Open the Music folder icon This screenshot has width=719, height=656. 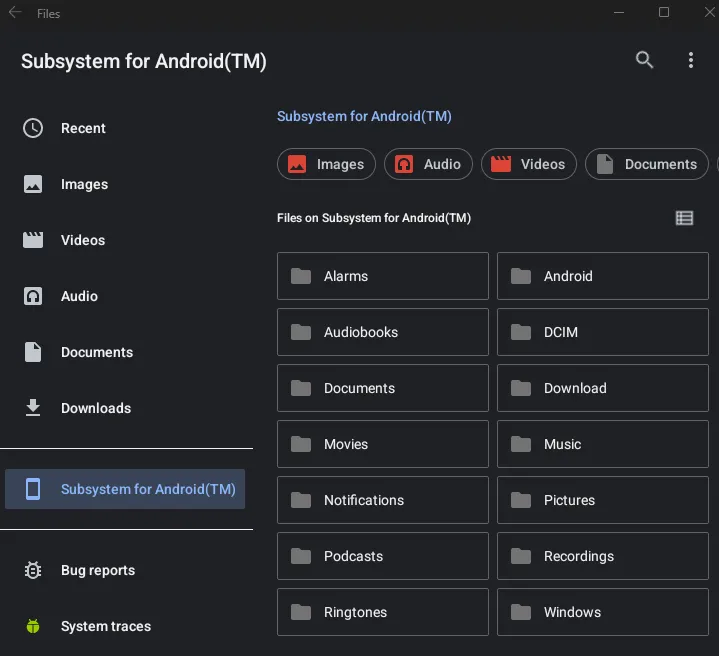521,444
